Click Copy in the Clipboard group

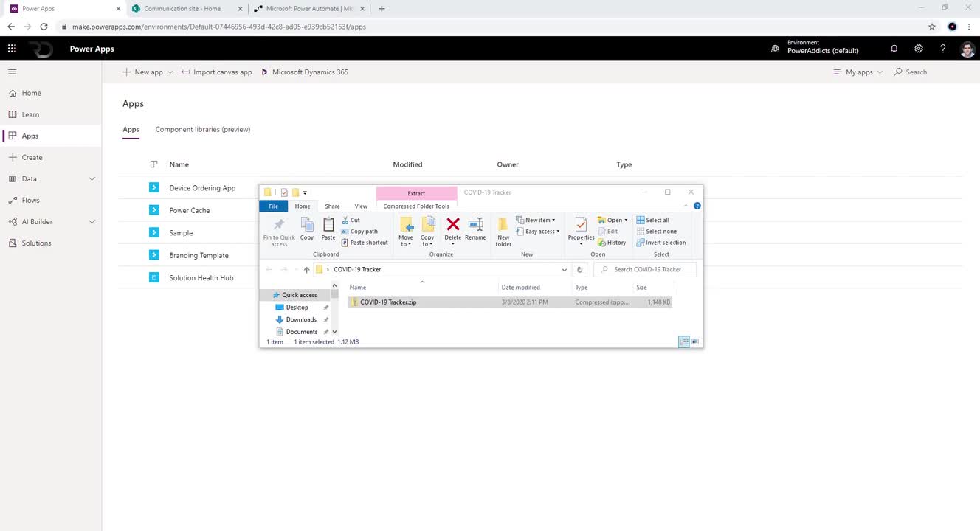click(307, 229)
